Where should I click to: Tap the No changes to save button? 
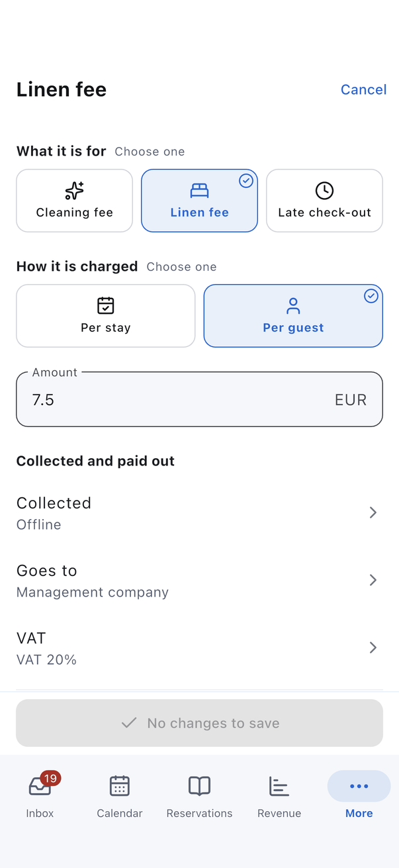(199, 723)
